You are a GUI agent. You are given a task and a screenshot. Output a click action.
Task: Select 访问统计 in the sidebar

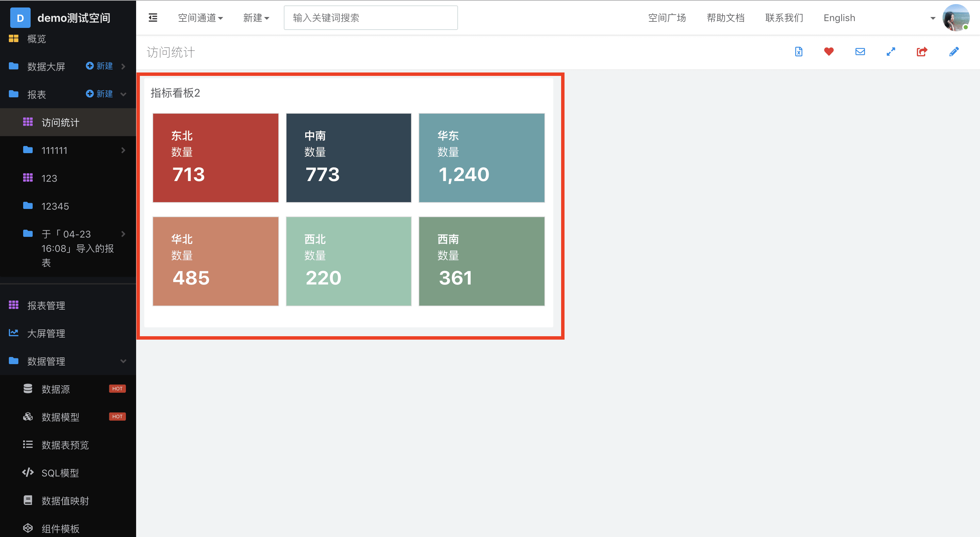pyautogui.click(x=68, y=123)
